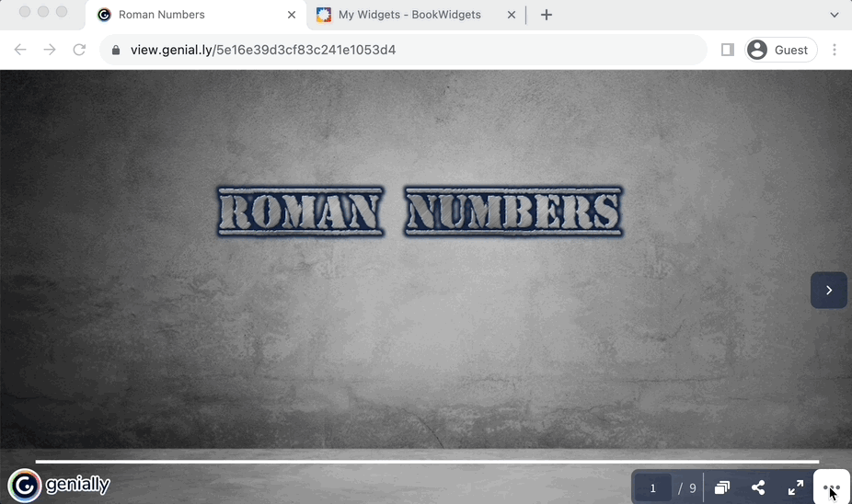Expand the Genially more options ellipsis
The width and height of the screenshot is (852, 504).
(x=832, y=487)
